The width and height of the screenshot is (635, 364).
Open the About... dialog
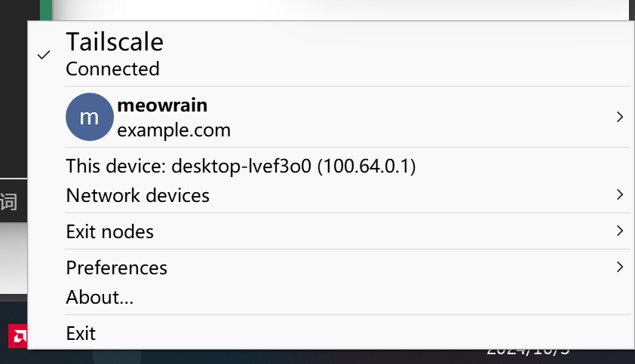pyautogui.click(x=100, y=297)
